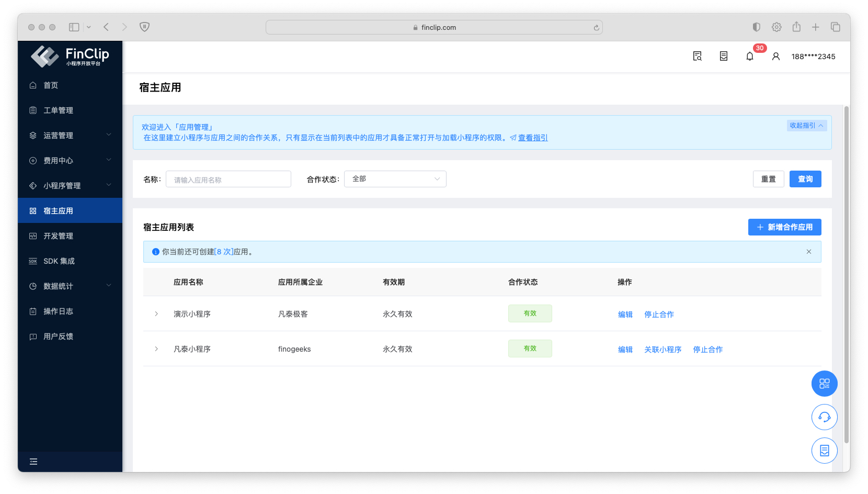This screenshot has width=868, height=494.
Task: Dismiss the app creation quota notice
Action: click(808, 252)
